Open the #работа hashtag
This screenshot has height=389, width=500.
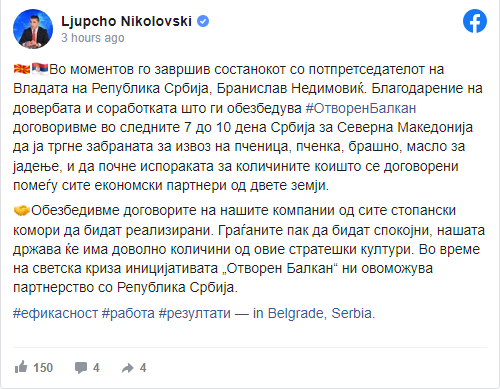[x=128, y=313]
